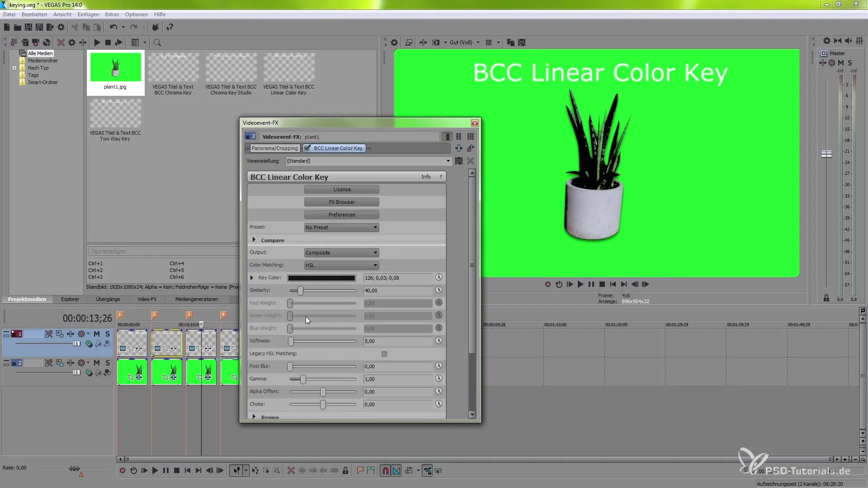The height and width of the screenshot is (488, 868).
Task: Save snapshot to file icon in preview
Action: 522,42
